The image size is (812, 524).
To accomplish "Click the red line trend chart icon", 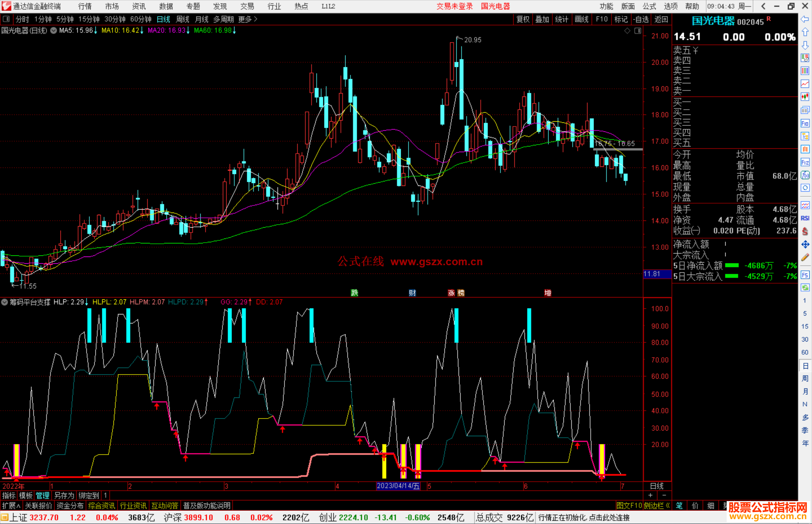I will click(805, 83).
